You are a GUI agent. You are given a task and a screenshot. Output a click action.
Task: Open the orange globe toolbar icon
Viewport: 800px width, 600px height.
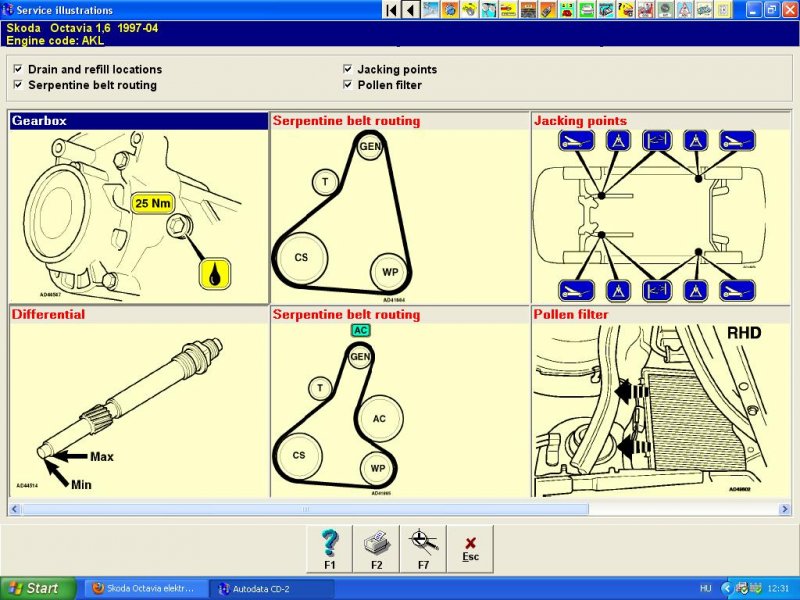click(x=451, y=10)
